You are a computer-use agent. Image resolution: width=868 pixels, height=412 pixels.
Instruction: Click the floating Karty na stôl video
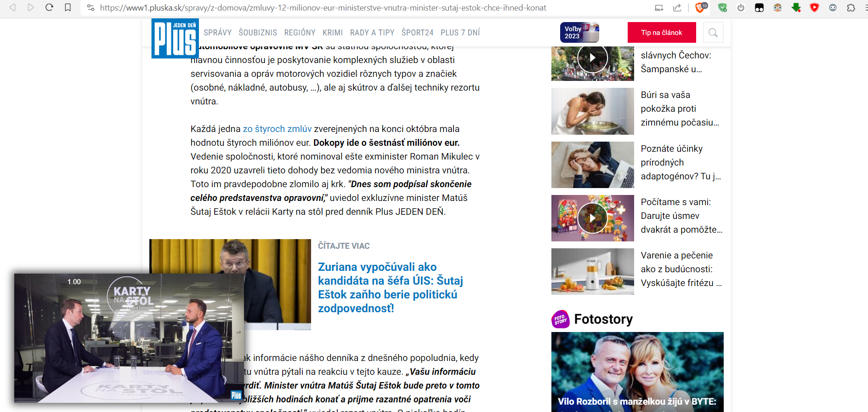pos(129,338)
